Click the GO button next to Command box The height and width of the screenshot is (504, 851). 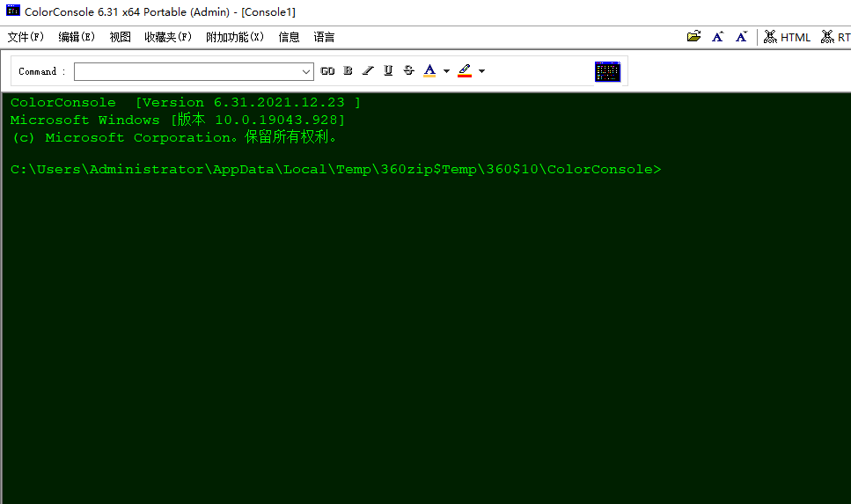tap(327, 71)
